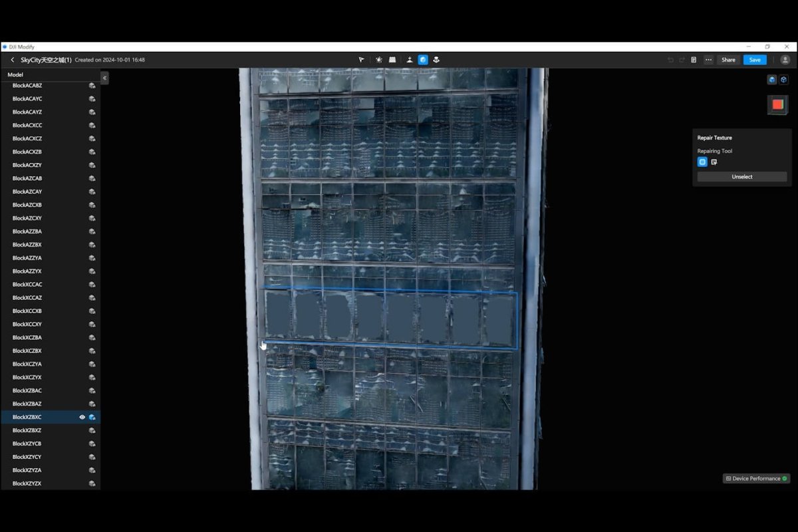Image resolution: width=798 pixels, height=532 pixels.
Task: Activate the highlighted Repair Texture toolbar icon
Action: point(423,60)
